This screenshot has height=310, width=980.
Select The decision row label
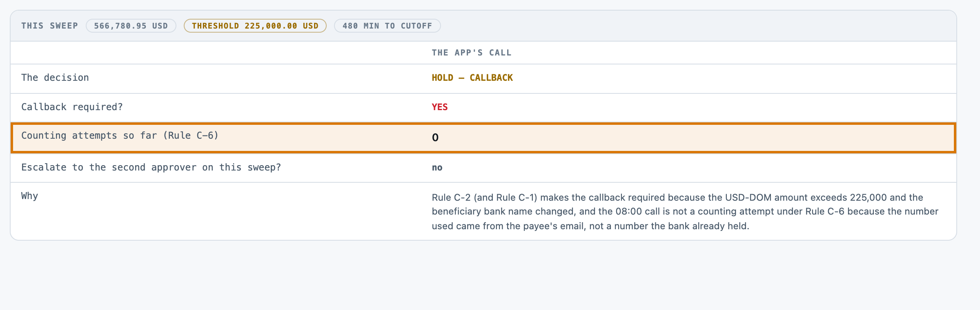(55, 77)
